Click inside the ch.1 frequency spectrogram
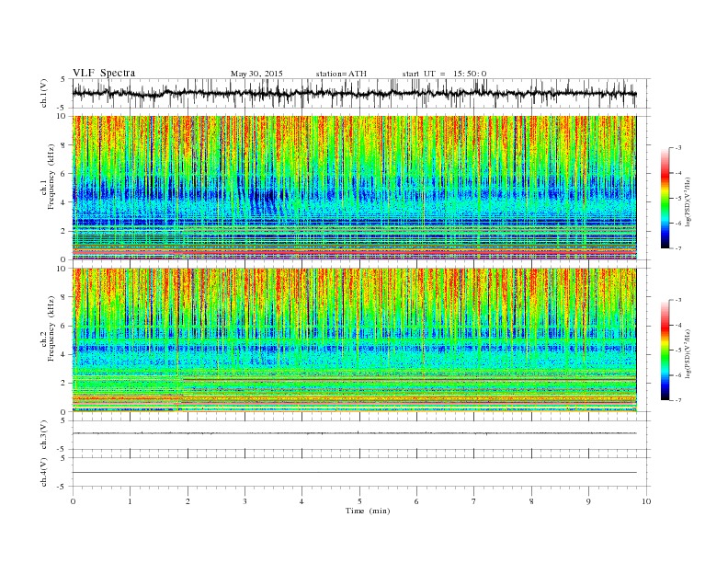Image resolution: width=728 pixels, height=563 pixels. (354, 188)
